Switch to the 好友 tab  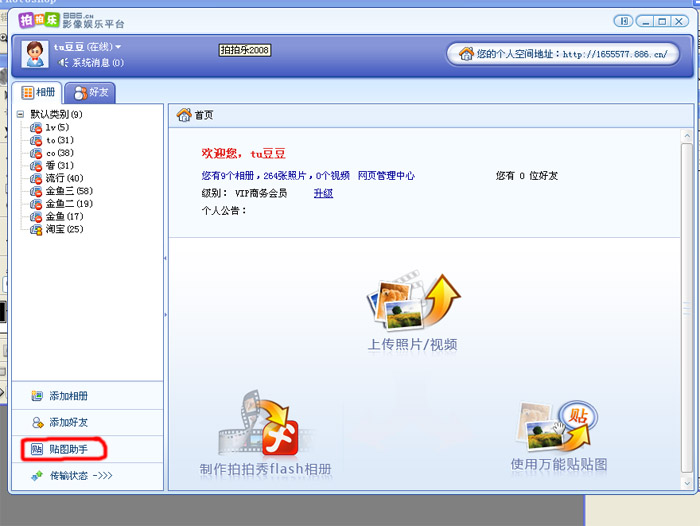[91, 92]
